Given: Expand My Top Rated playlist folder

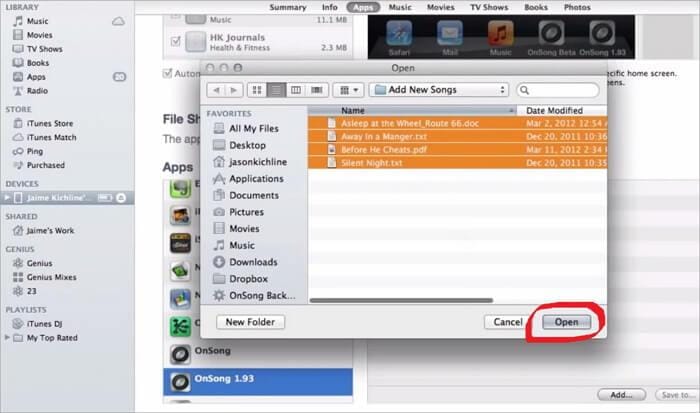Looking at the screenshot, I should coord(7,338).
